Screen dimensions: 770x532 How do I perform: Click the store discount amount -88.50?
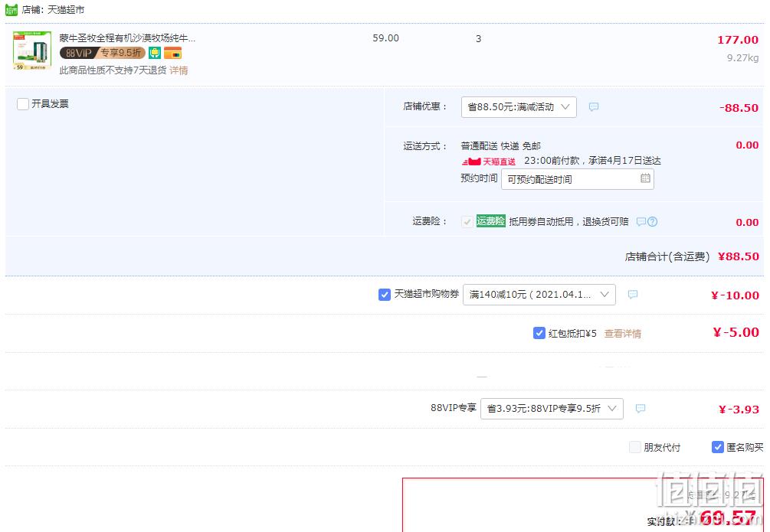tap(739, 108)
